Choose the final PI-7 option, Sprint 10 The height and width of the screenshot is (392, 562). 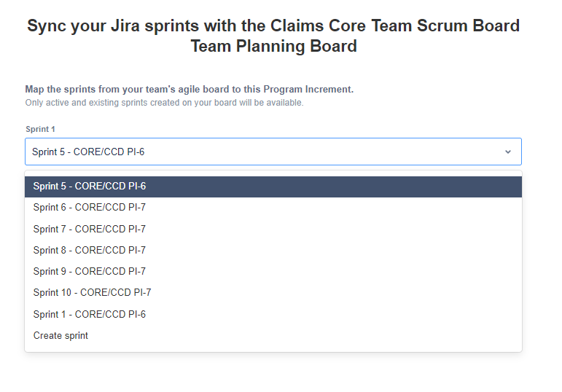click(x=273, y=293)
